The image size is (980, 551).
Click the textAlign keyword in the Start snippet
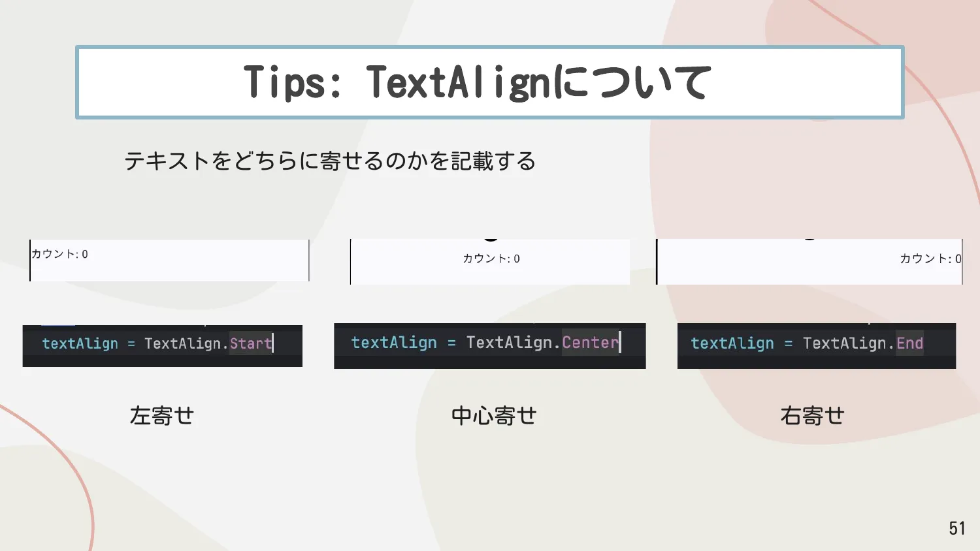(x=80, y=344)
